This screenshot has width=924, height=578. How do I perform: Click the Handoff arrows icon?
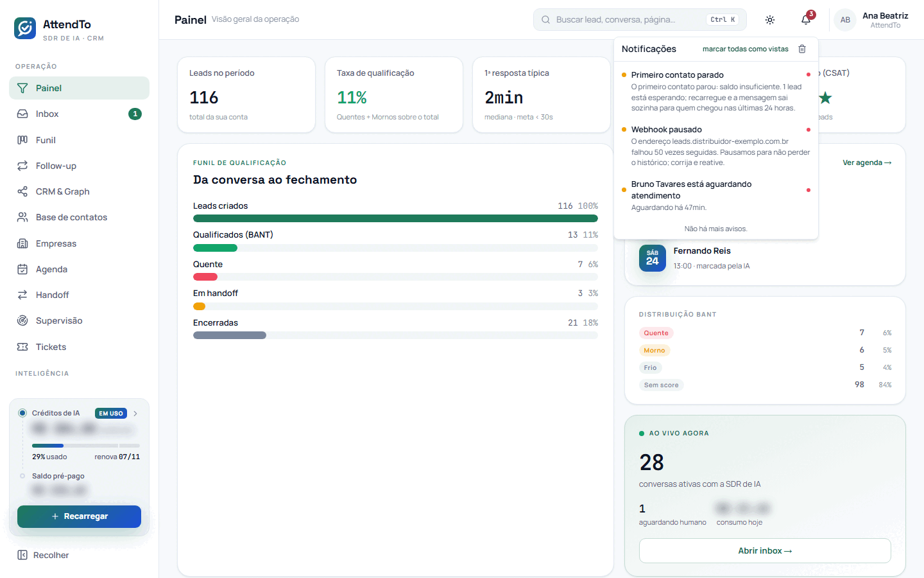(22, 295)
